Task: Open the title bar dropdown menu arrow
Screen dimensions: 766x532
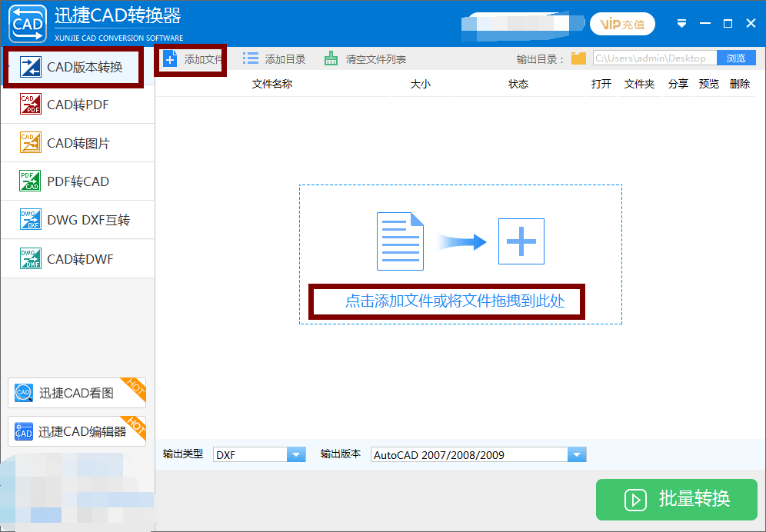Action: 681,24
